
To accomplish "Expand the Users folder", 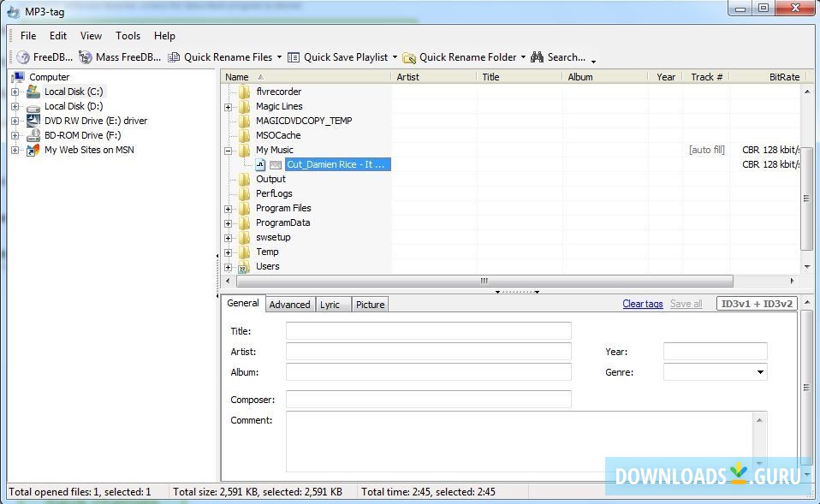I will (228, 268).
